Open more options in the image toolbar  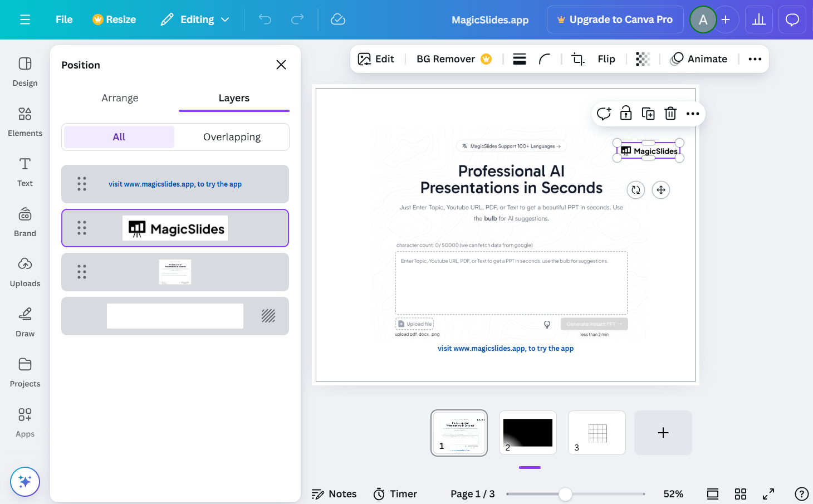(x=755, y=59)
